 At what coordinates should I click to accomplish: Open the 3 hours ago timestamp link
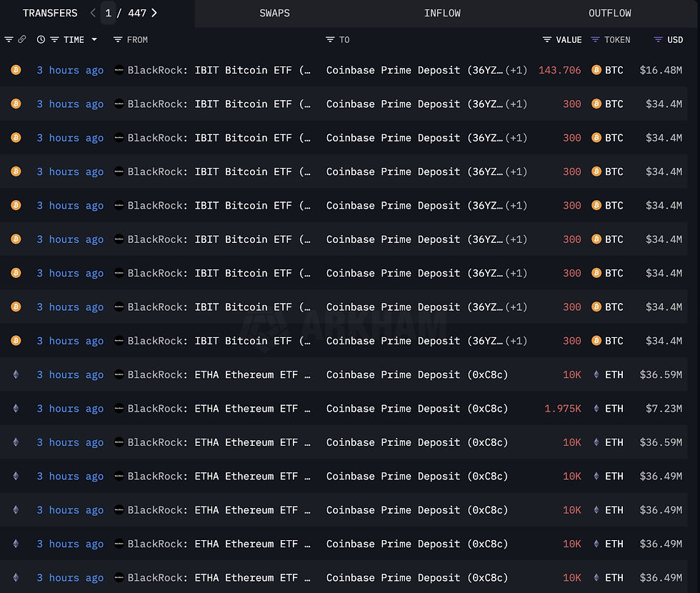[70, 70]
